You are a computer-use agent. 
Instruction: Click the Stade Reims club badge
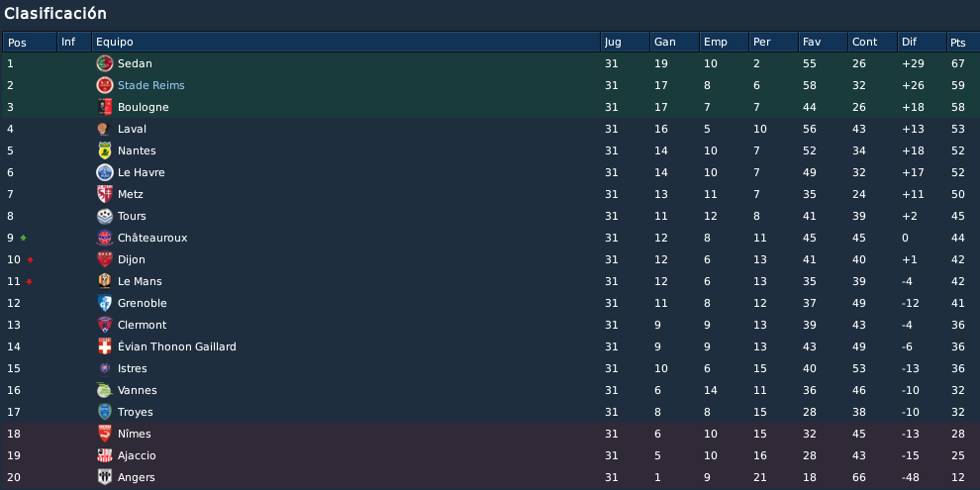click(x=104, y=85)
